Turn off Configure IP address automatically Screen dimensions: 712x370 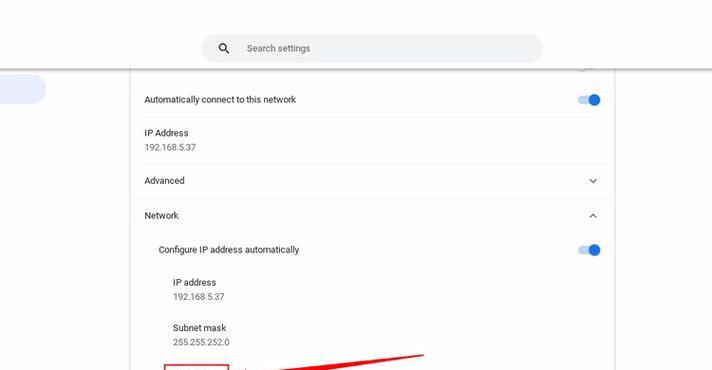coord(589,250)
